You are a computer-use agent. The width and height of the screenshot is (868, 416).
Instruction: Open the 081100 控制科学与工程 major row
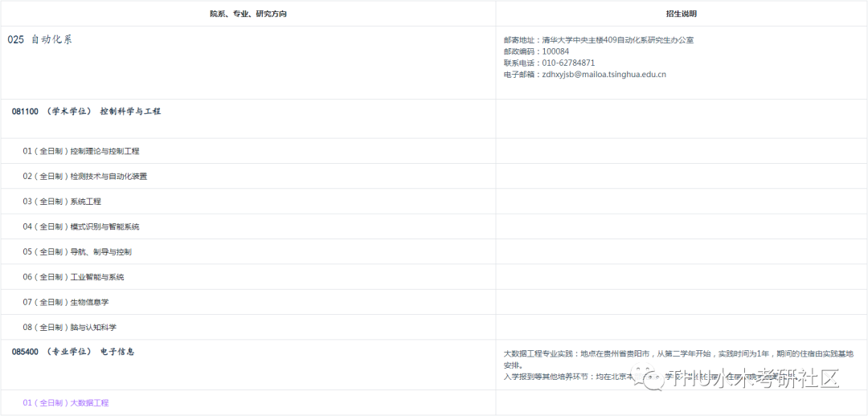[x=86, y=112]
